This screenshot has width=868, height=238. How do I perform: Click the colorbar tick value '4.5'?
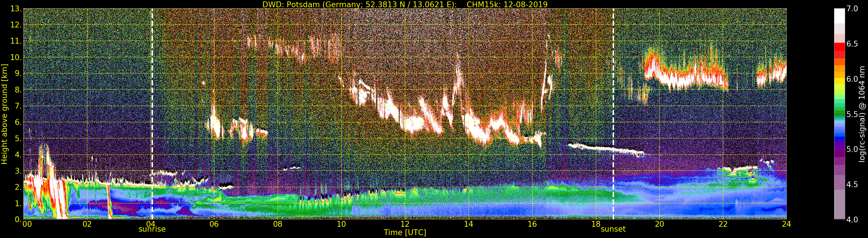click(x=852, y=185)
